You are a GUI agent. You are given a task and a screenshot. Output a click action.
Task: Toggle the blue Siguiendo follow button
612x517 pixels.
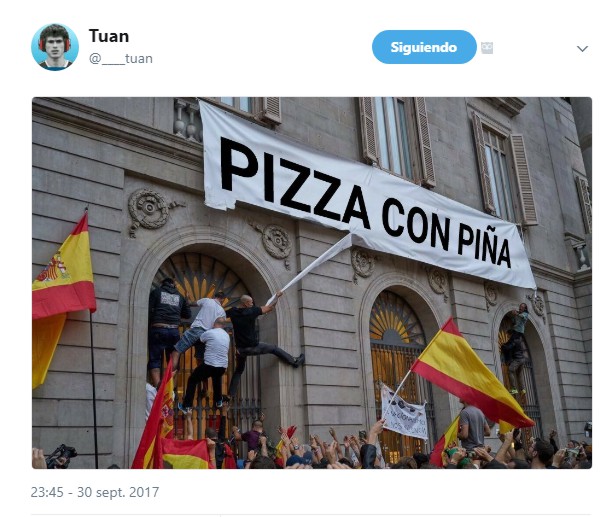pyautogui.click(x=424, y=47)
